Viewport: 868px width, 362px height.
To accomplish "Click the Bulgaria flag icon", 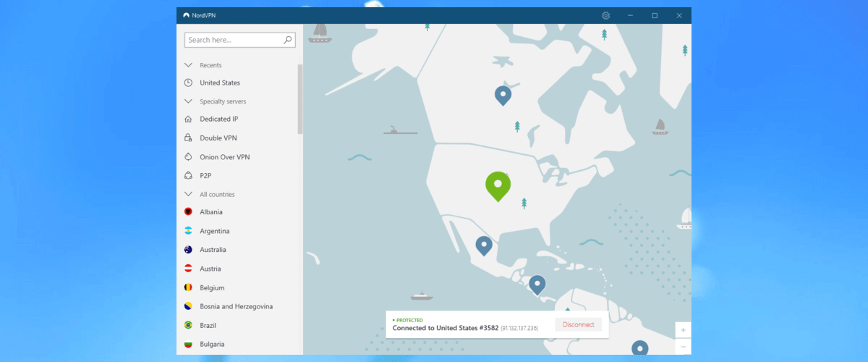I will (x=188, y=344).
